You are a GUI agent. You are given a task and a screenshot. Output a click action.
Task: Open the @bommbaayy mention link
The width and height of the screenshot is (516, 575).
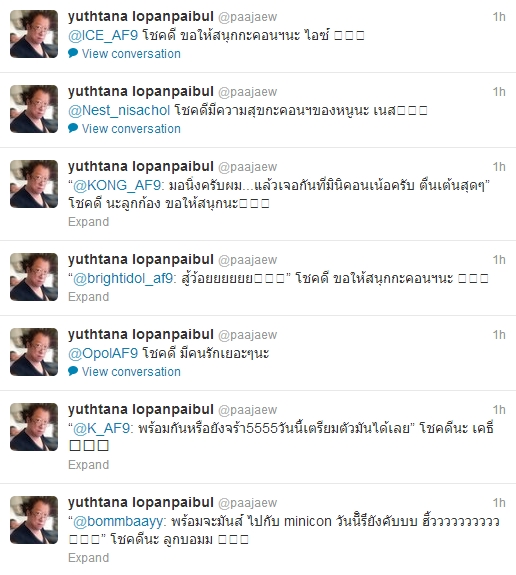(x=120, y=521)
